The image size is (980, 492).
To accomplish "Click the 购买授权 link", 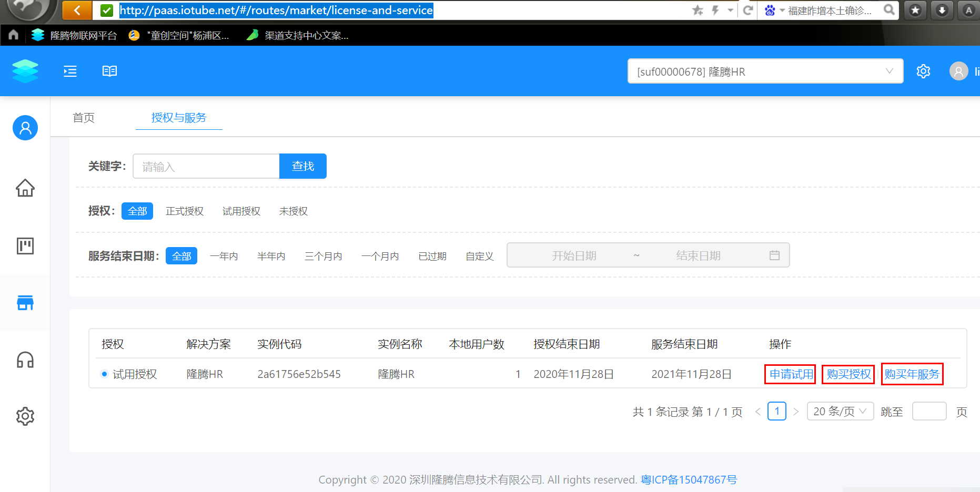I will 848,374.
